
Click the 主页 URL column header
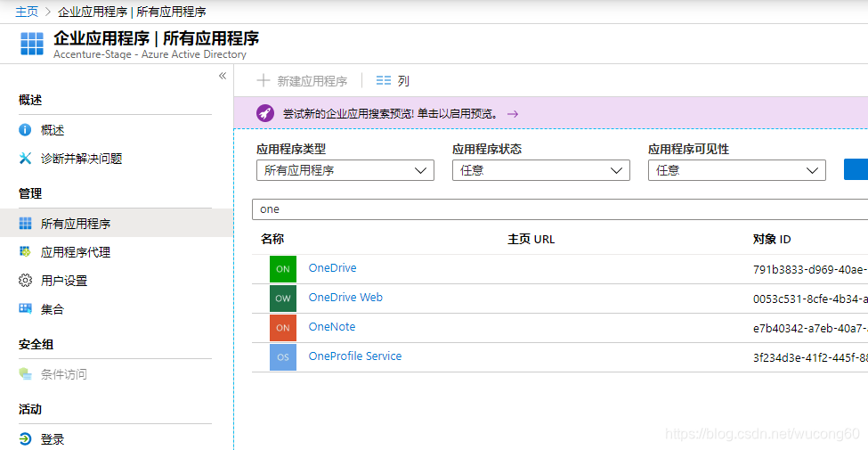pos(531,239)
